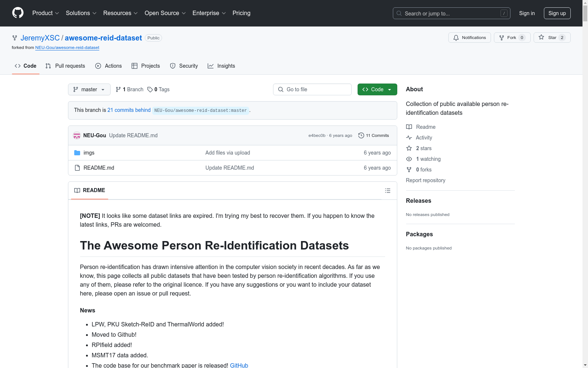Expand the Product menu
The width and height of the screenshot is (588, 368).
pos(46,13)
